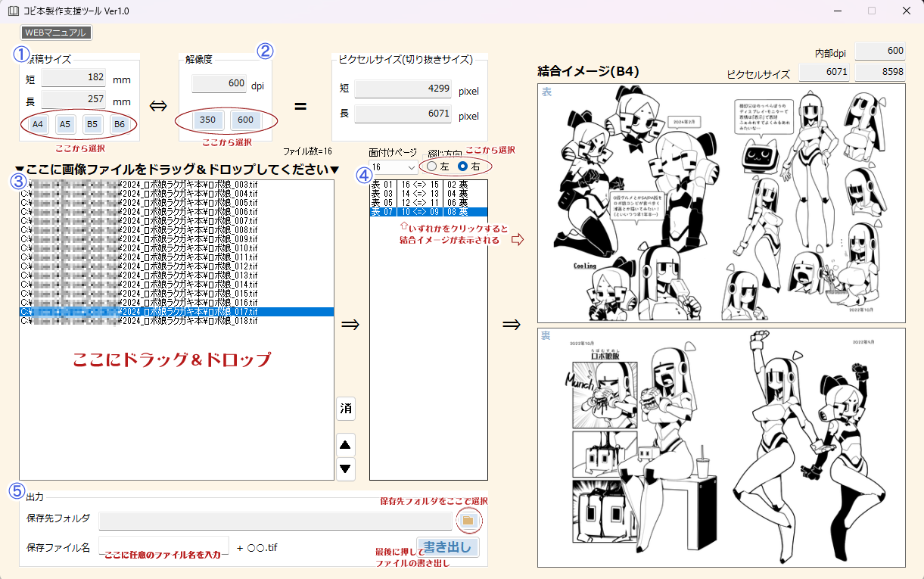This screenshot has width=924, height=579.
Task: Select the B6 paper size button
Action: click(x=119, y=124)
